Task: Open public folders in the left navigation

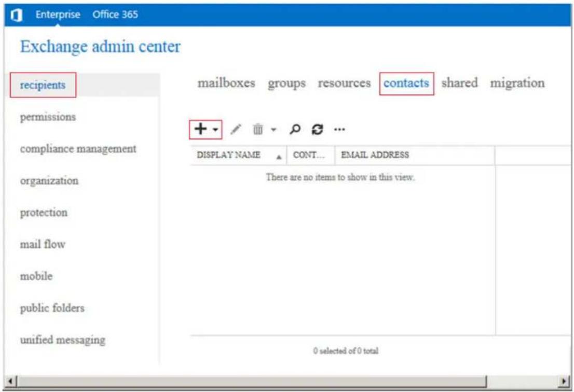Action: [x=52, y=308]
